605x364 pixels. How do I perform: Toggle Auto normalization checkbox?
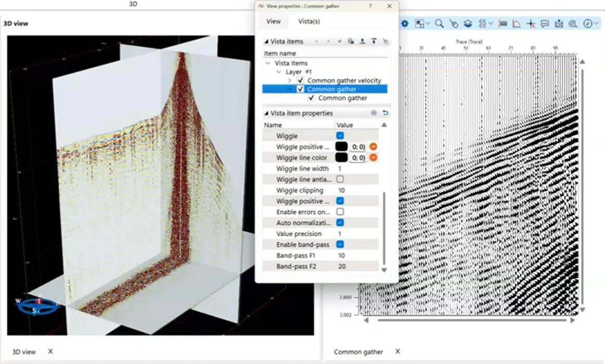(x=340, y=223)
